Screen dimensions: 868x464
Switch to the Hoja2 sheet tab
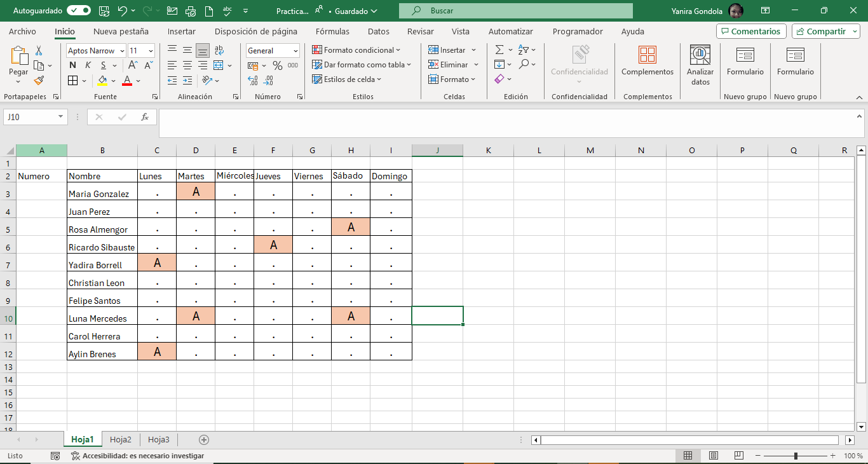121,439
